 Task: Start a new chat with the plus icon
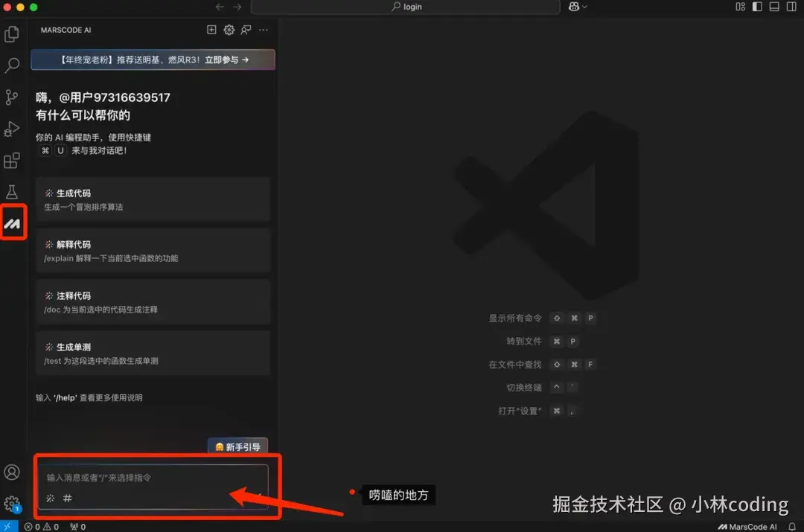pyautogui.click(x=211, y=30)
